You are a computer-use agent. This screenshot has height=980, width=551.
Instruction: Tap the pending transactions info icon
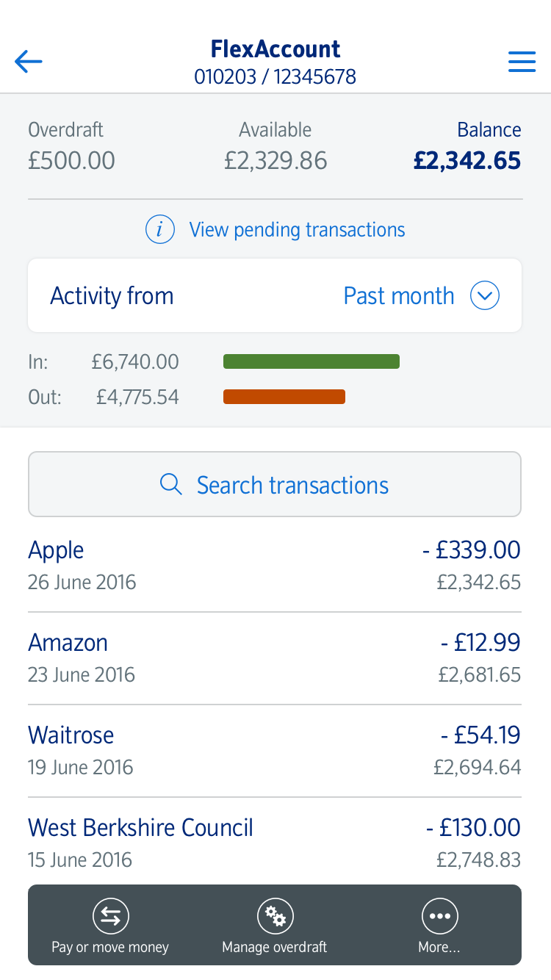160,230
